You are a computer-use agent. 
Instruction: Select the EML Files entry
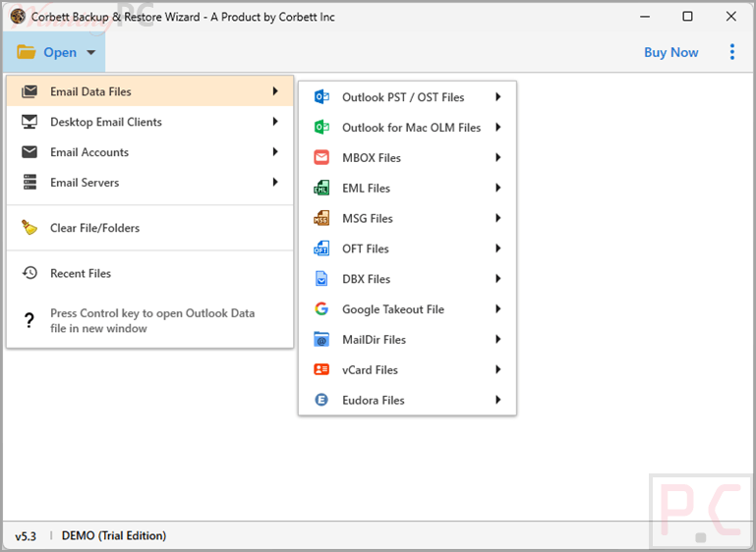click(407, 188)
